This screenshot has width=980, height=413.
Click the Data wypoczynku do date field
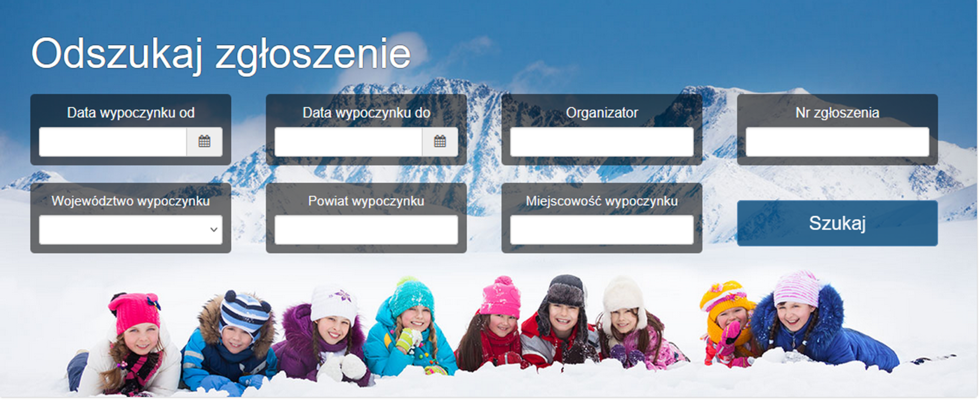tap(349, 142)
